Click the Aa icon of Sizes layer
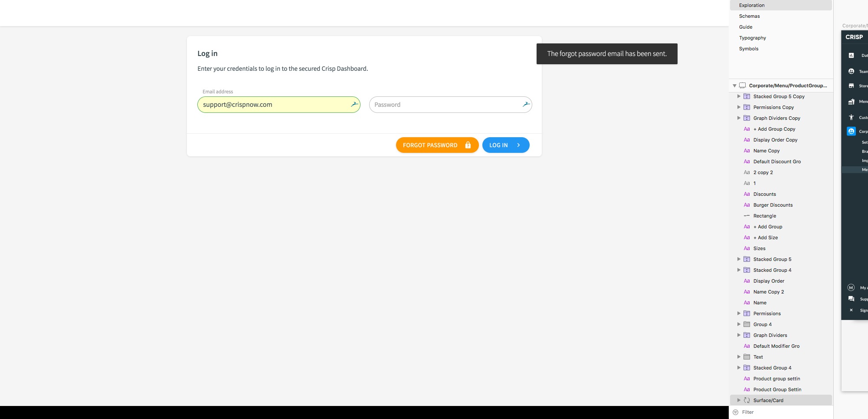The width and height of the screenshot is (868, 419). coord(747,248)
